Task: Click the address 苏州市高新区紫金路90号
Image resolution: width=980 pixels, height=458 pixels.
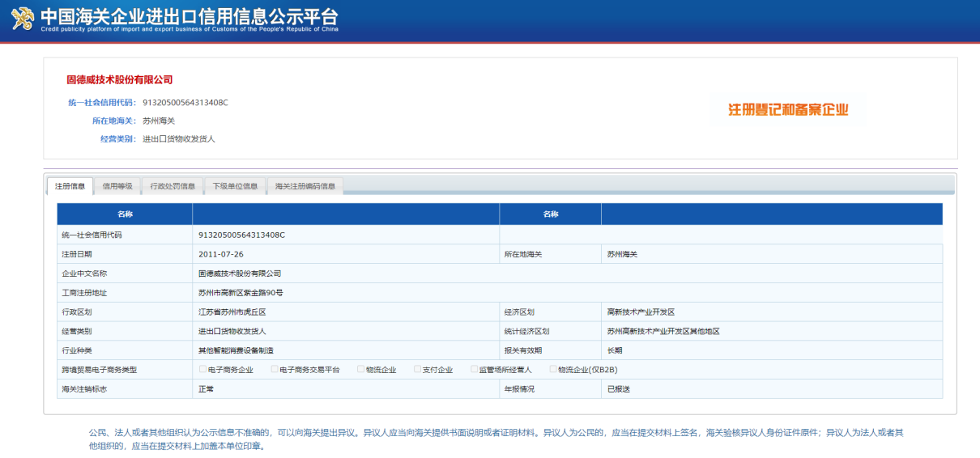Action: click(x=241, y=293)
